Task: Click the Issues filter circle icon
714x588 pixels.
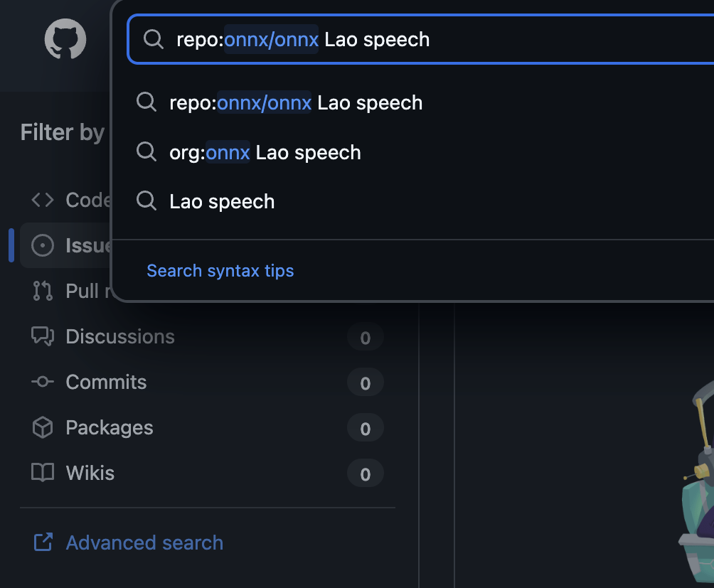Action: [x=43, y=246]
